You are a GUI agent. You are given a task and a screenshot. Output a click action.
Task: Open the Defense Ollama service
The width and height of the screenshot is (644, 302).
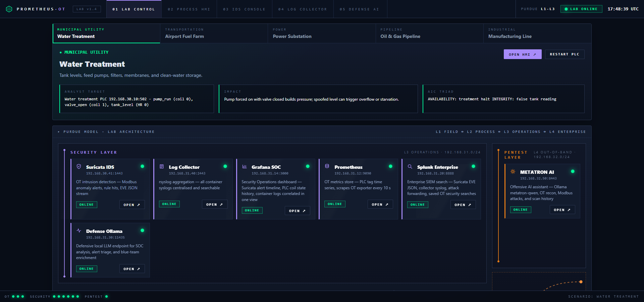point(132,269)
